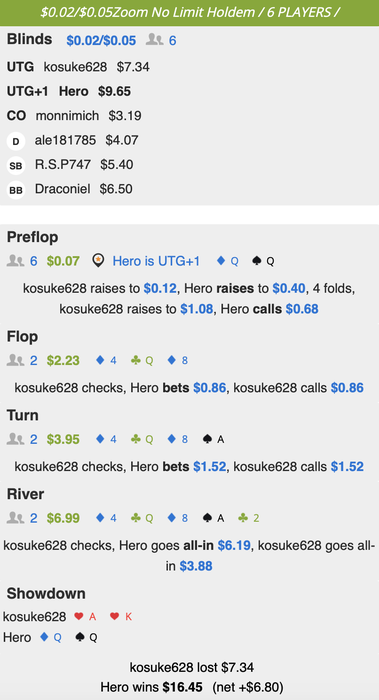This screenshot has width=379, height=700.
Task: Click the $2.23 flop pot amount
Action: (63, 360)
